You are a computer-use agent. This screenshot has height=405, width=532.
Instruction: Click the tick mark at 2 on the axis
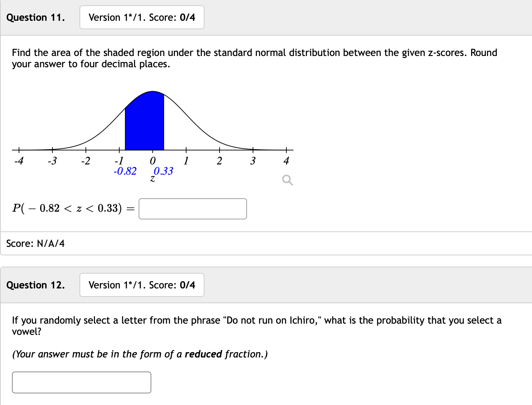tap(219, 149)
